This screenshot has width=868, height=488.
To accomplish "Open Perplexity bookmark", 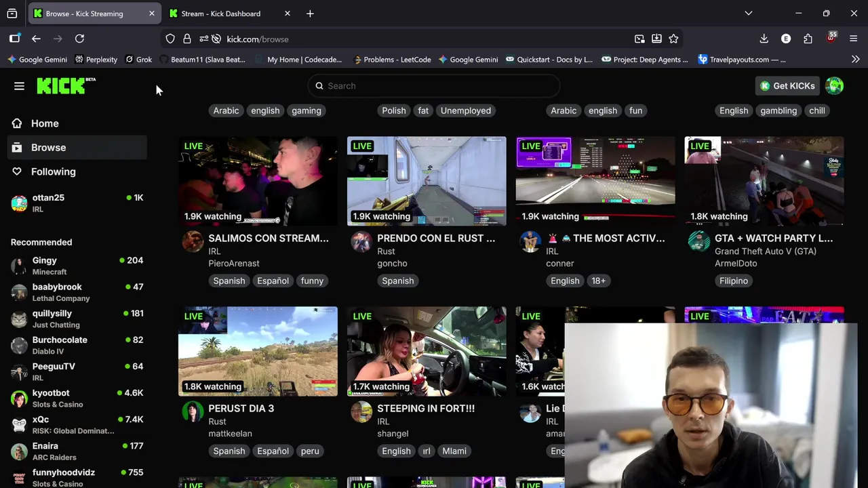I will 96,60.
